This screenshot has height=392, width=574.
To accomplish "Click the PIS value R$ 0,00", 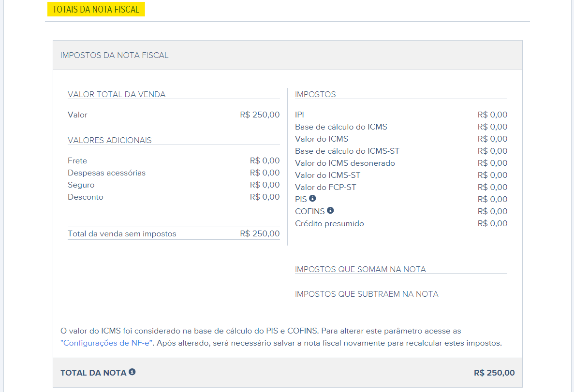I will 492,200.
